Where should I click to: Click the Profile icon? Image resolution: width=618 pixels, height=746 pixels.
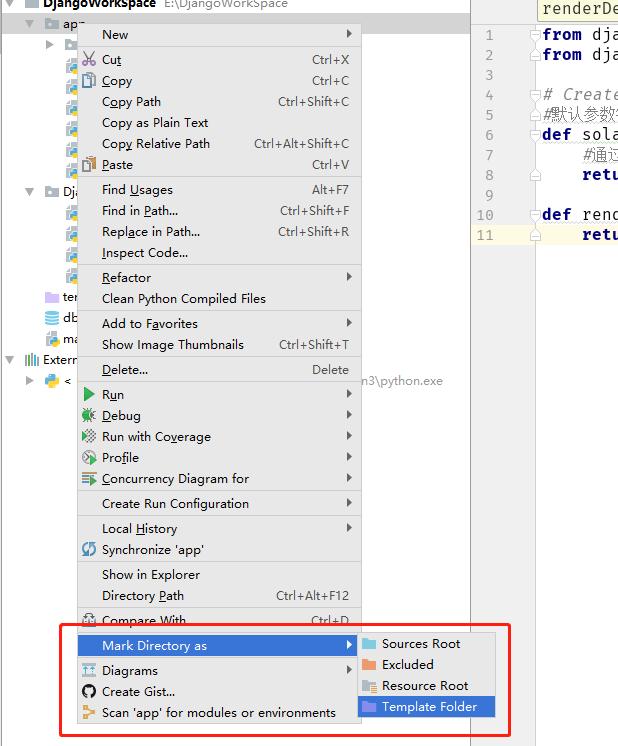(89, 458)
